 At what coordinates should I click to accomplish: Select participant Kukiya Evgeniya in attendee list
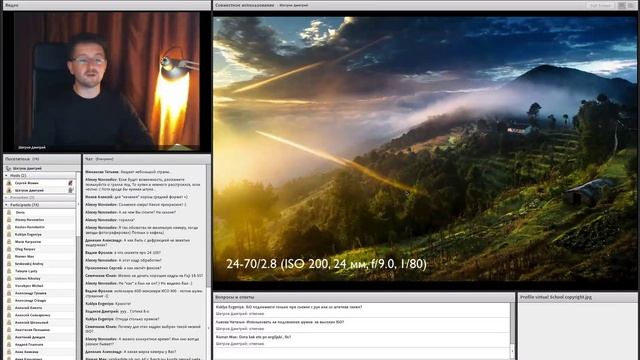(x=40, y=234)
